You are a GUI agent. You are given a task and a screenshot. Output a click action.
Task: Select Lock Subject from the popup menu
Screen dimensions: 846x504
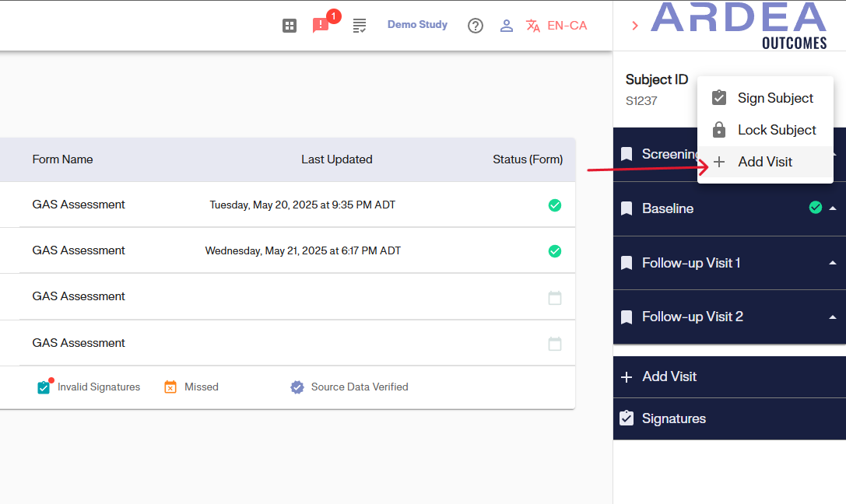[776, 130]
